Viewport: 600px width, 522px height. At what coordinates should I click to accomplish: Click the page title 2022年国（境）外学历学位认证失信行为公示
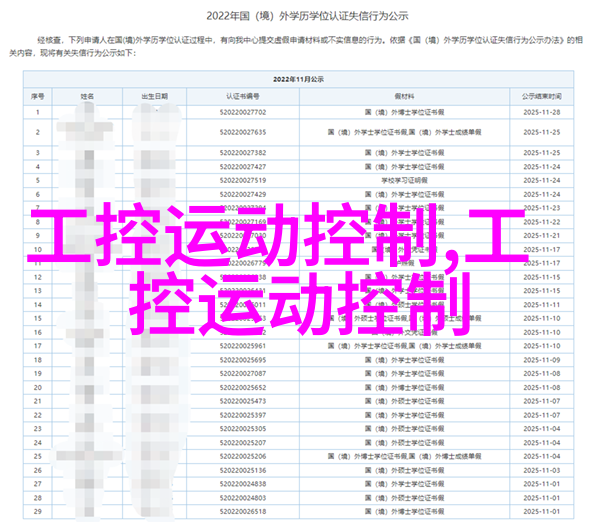(x=300, y=15)
